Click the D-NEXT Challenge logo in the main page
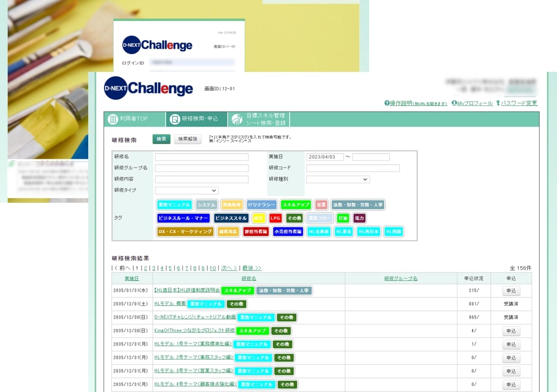 coord(148,88)
